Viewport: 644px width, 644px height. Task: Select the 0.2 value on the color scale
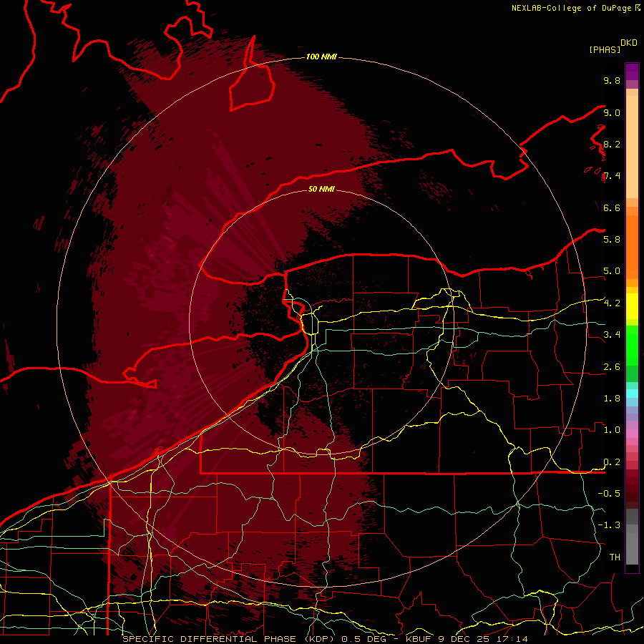[x=612, y=462]
